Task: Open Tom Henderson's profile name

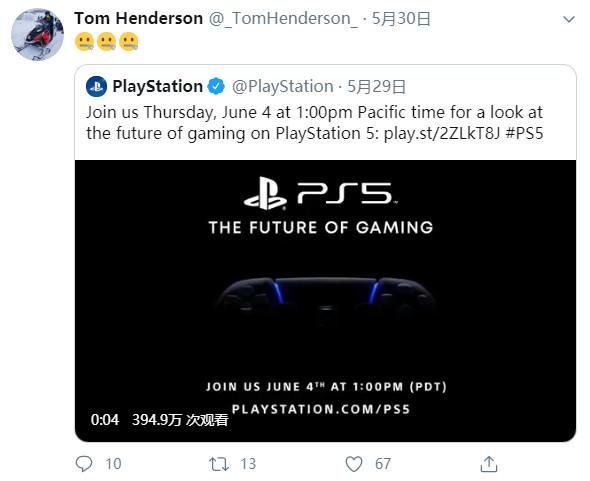Action: pos(139,18)
